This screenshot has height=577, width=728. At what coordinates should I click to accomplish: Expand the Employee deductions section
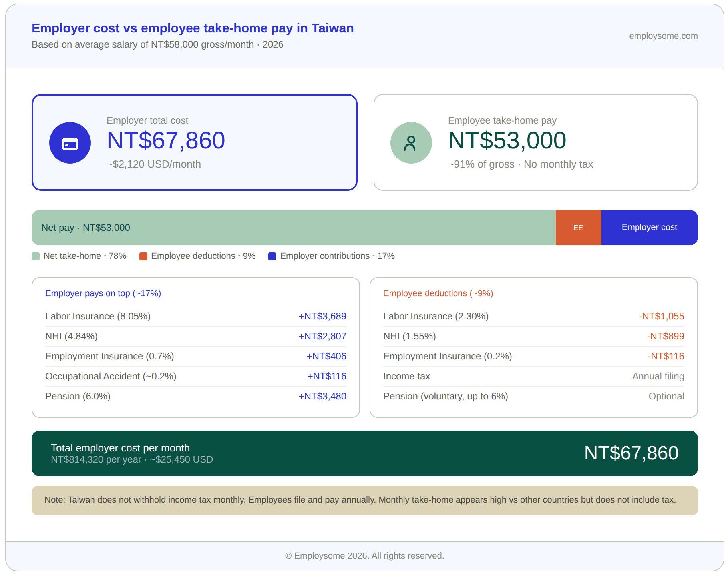[438, 293]
